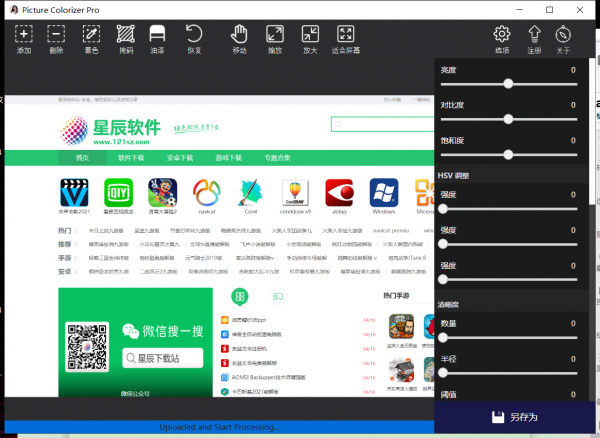Screen dimensions: 600x438
Task: Click the 首页 tab in the loaded image
Action: (82, 158)
